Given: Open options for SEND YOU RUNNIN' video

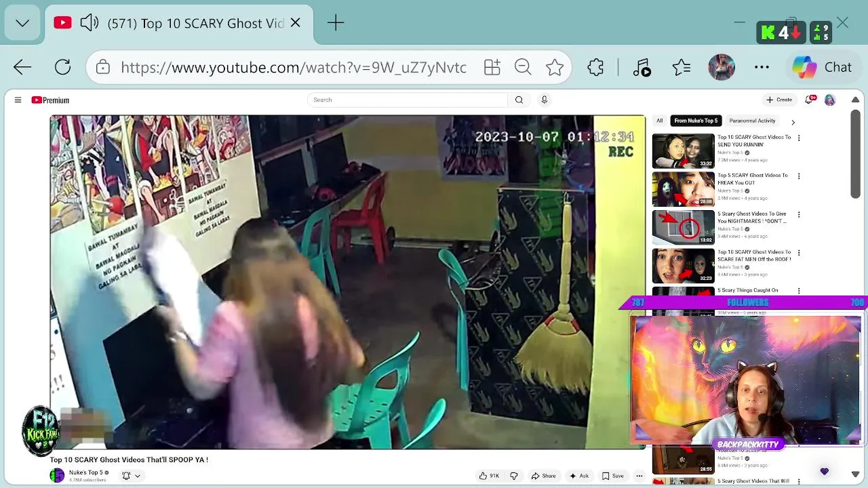Looking at the screenshot, I should pyautogui.click(x=798, y=138).
